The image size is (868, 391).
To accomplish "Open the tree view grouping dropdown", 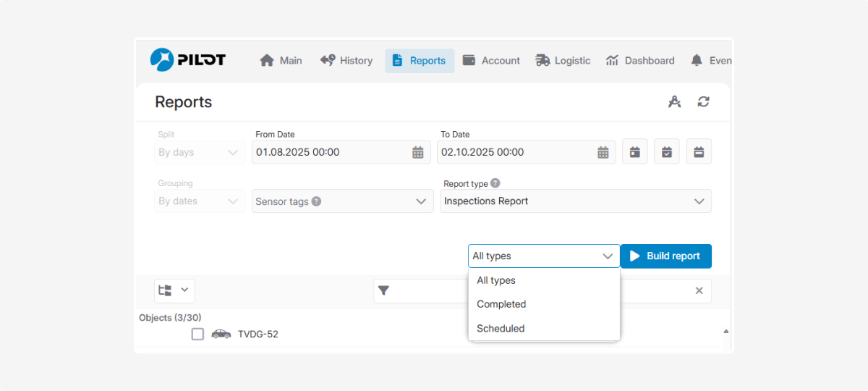I will tap(174, 290).
